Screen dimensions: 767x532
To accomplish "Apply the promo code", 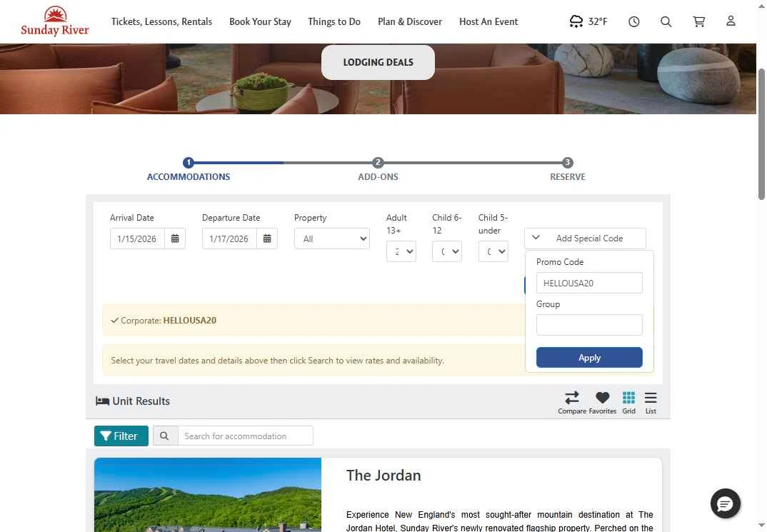I will (589, 358).
